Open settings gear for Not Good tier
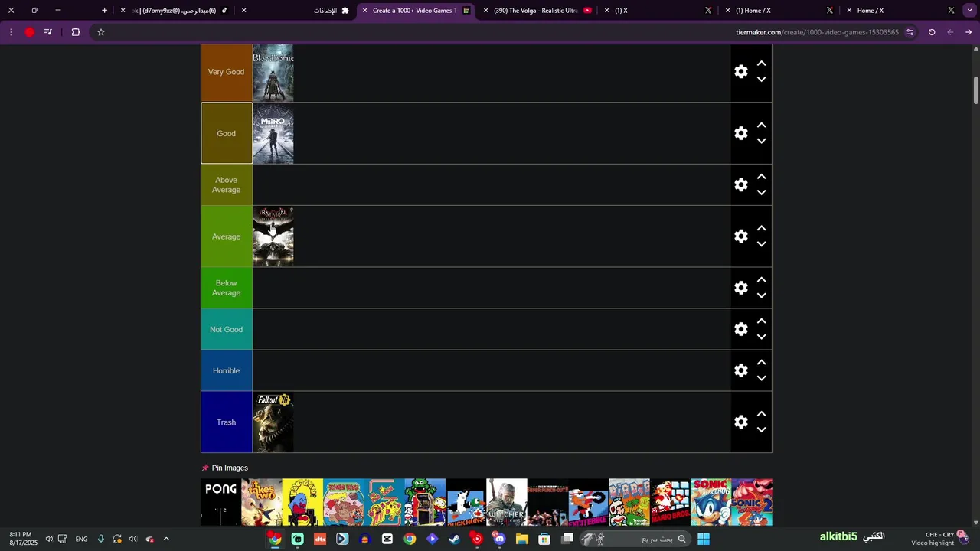Screen dimensions: 980x551 click(740, 329)
